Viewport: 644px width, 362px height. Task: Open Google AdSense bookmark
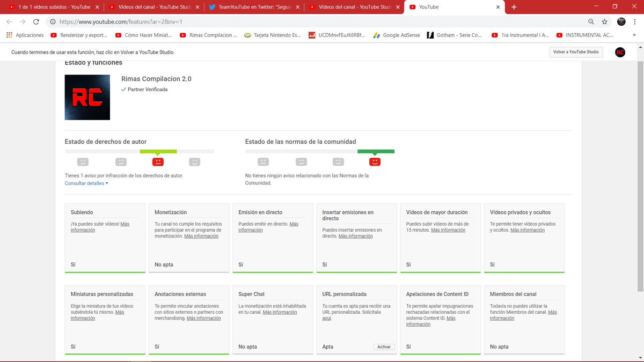397,35
